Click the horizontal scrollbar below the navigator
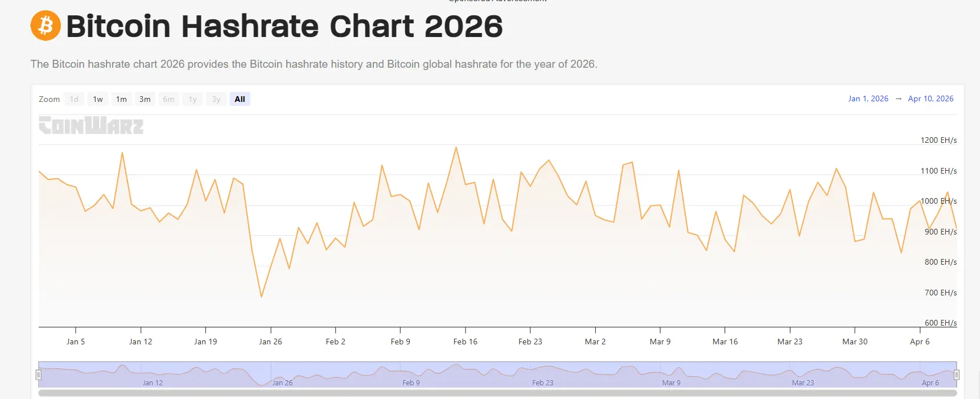Viewport: 980px width, 399px height. click(x=495, y=392)
